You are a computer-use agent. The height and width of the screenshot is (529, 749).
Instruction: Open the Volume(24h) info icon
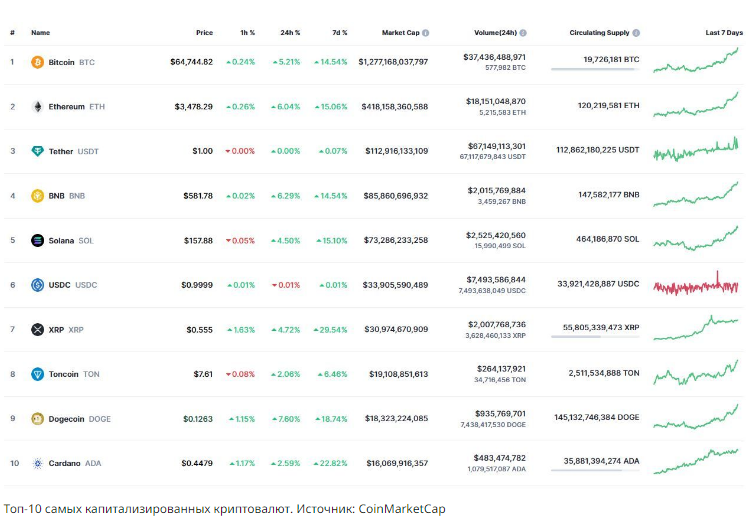(x=523, y=33)
